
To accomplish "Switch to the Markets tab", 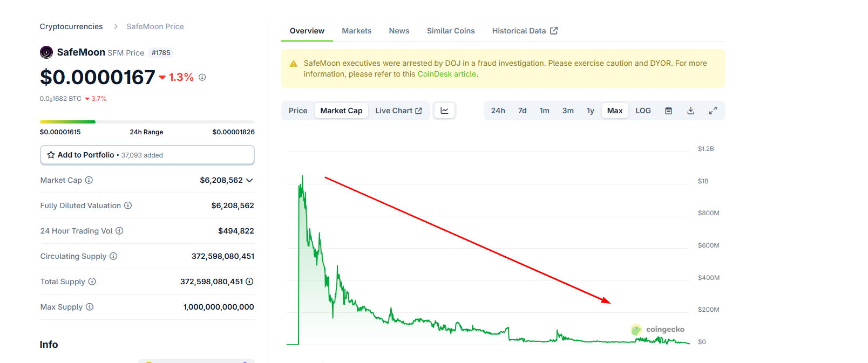I will (356, 31).
